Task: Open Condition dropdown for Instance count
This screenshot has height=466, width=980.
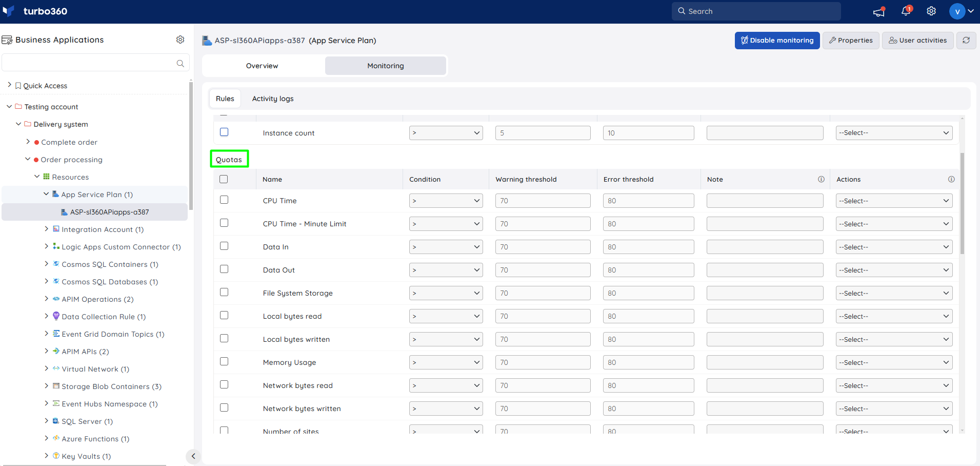Action: tap(446, 133)
